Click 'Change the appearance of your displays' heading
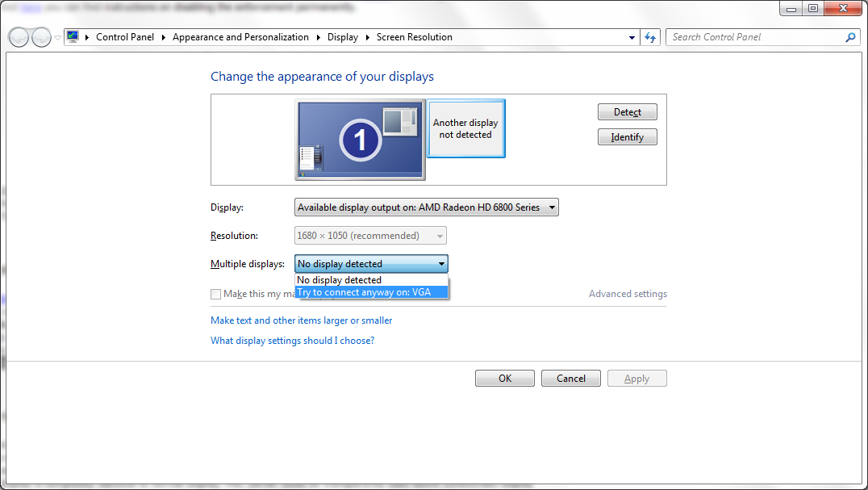Image resolution: width=868 pixels, height=490 pixels. click(x=322, y=77)
